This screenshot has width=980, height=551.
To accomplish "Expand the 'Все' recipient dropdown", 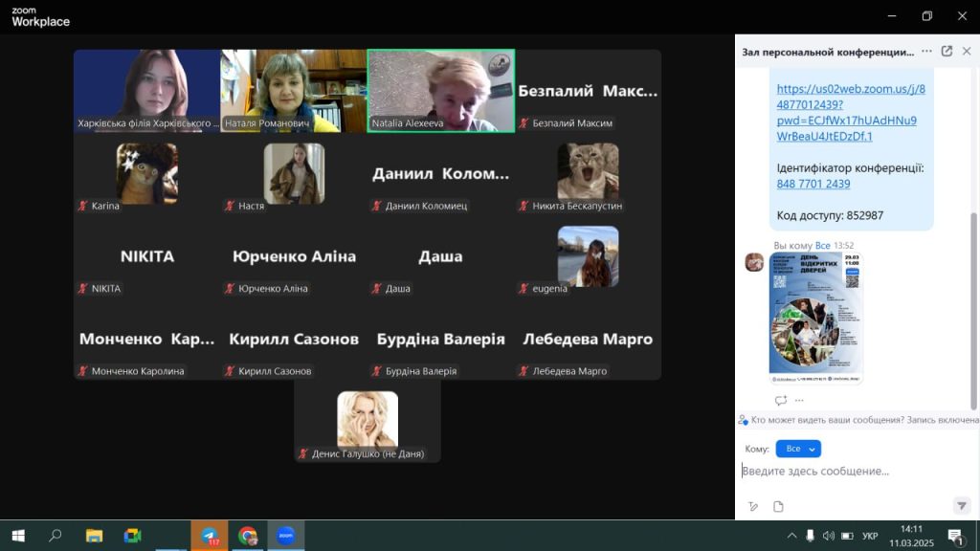I will (798, 449).
